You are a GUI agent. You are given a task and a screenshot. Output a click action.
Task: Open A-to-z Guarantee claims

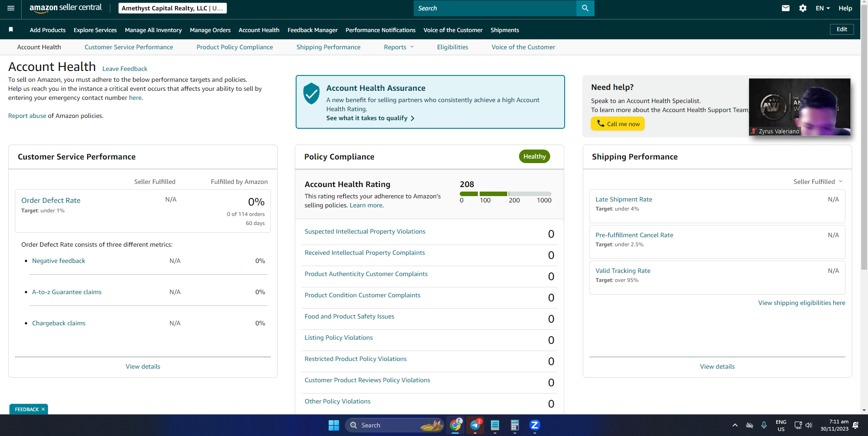coord(67,292)
